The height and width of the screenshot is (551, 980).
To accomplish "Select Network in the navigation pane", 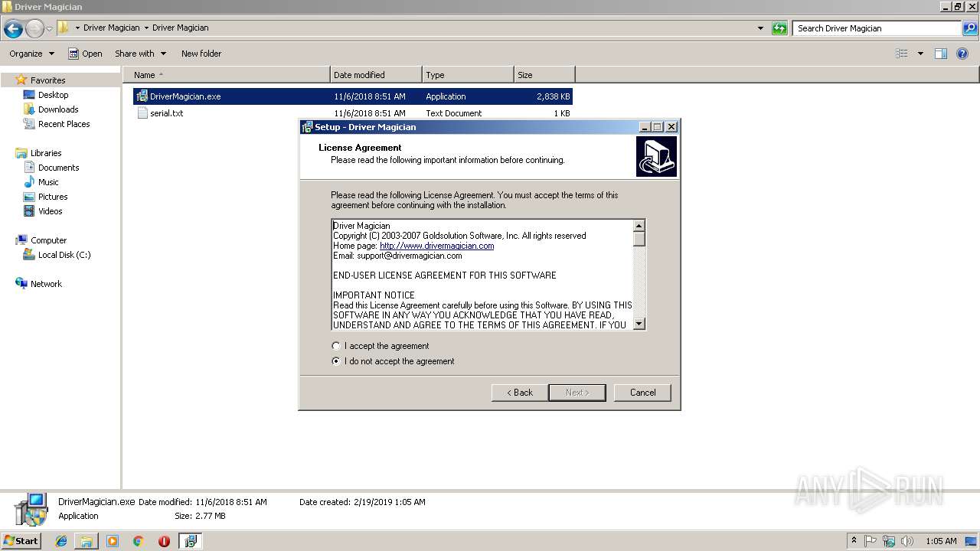I will click(46, 284).
